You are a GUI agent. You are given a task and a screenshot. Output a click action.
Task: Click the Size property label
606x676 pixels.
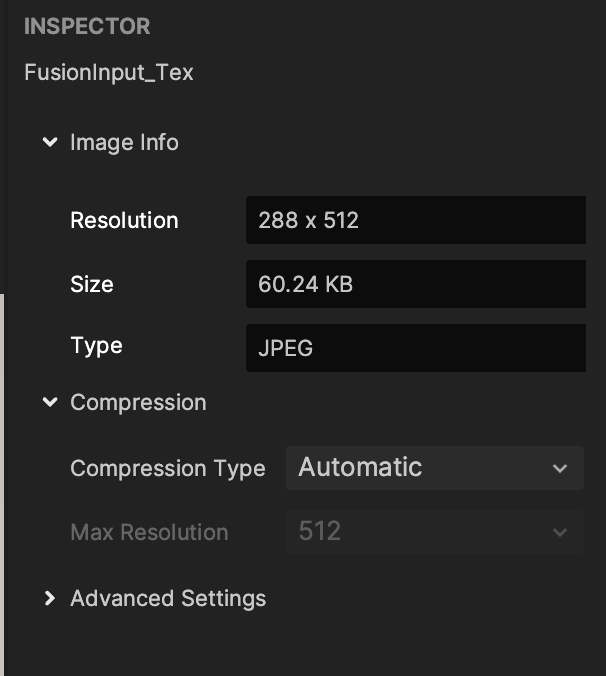pos(92,284)
